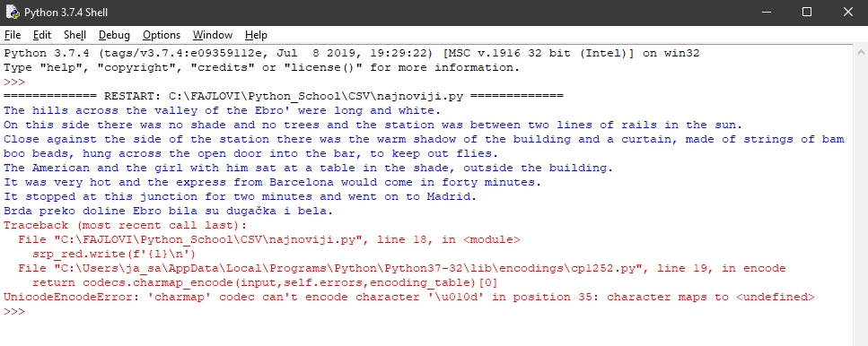Click the line starting 'Close against the side'
The height and width of the screenshot is (346, 868).
tap(424, 139)
